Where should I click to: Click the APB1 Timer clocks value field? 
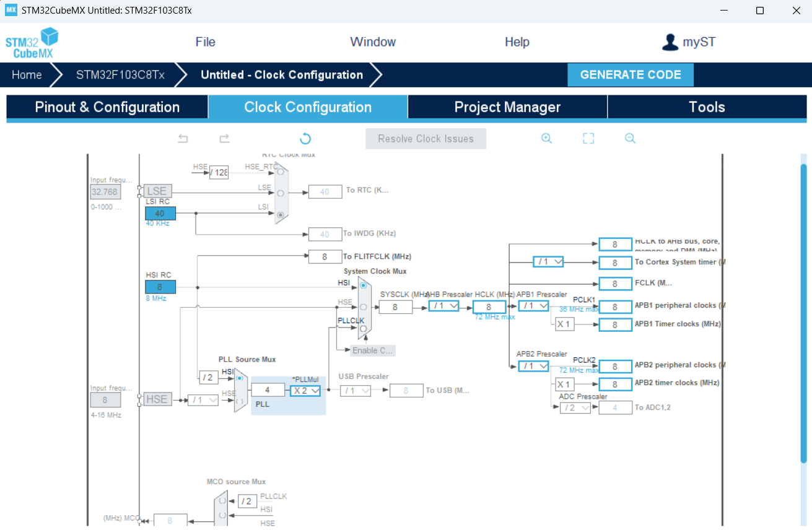615,324
